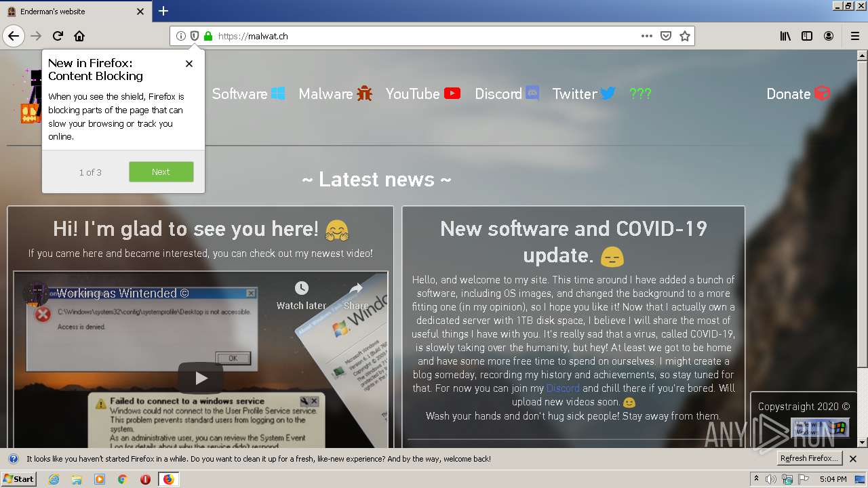
Task: Share the embedded video
Action: 356,296
